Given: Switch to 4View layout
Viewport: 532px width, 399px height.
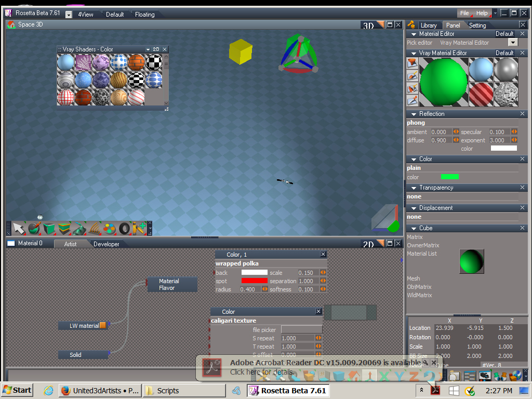Looking at the screenshot, I should point(86,15).
